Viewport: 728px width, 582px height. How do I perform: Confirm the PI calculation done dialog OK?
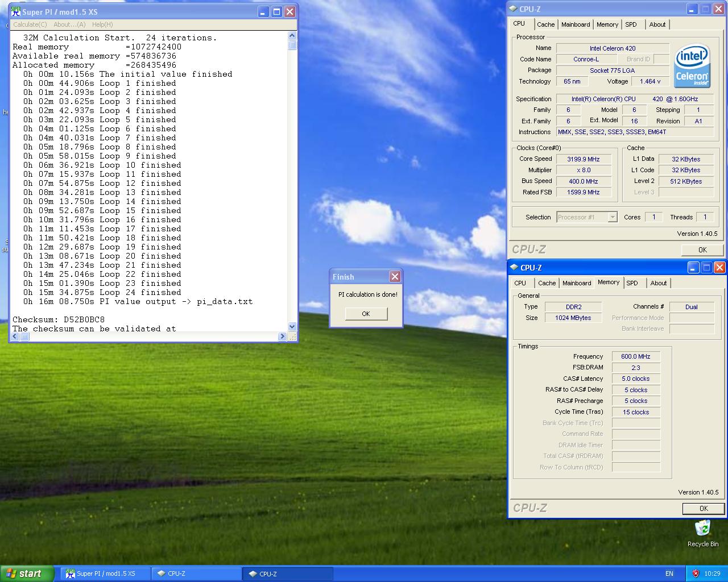[x=366, y=314]
